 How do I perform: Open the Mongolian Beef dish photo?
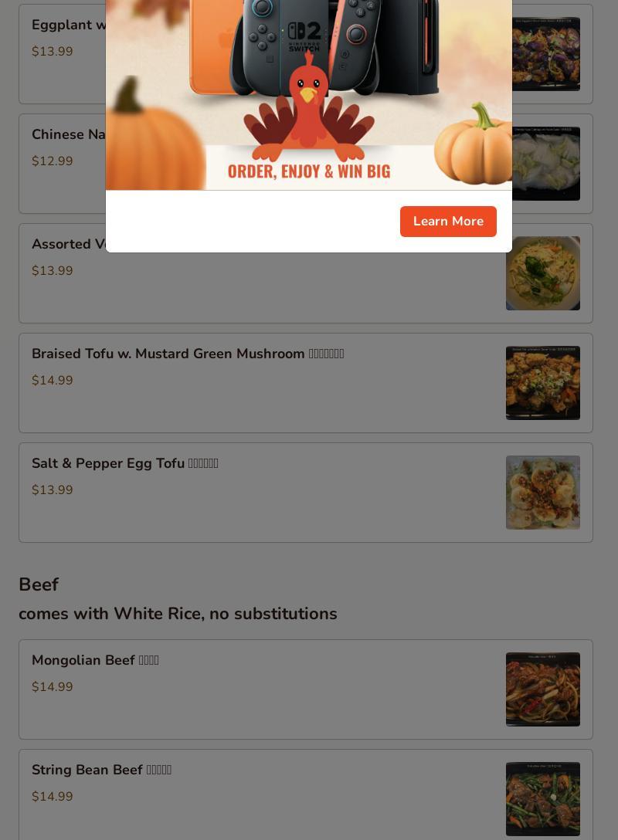pos(543,689)
